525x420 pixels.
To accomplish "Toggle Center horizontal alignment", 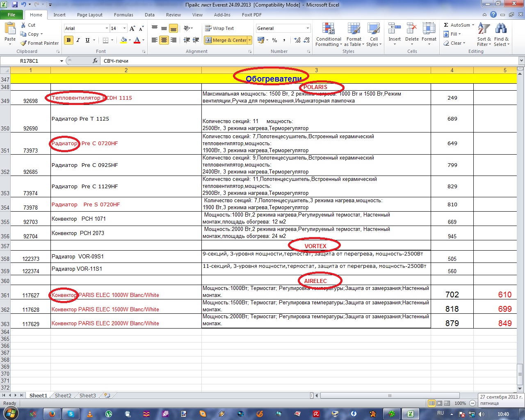I will click(164, 40).
